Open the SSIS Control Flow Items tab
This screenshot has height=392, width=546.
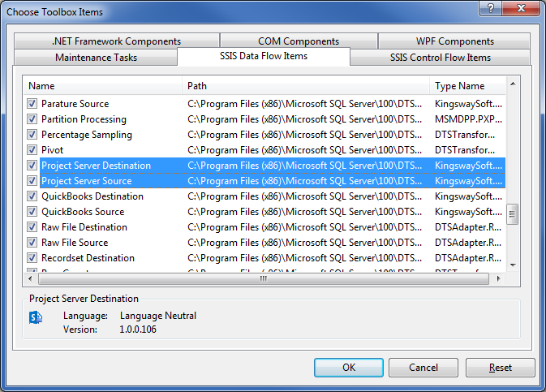[441, 57]
